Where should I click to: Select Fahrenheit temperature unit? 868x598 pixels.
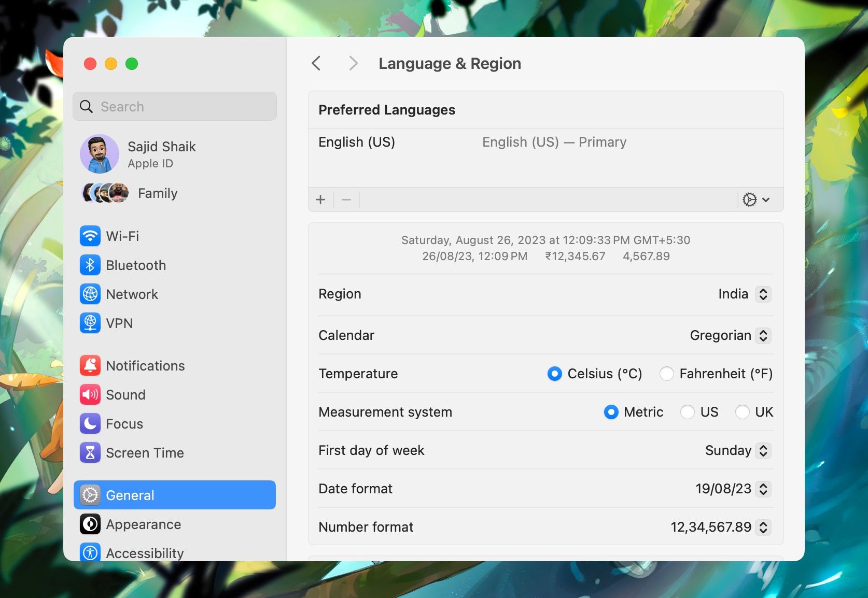[x=667, y=373]
